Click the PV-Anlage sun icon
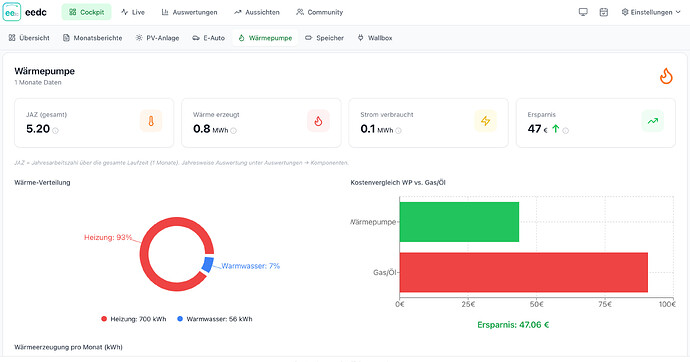 pyautogui.click(x=139, y=38)
